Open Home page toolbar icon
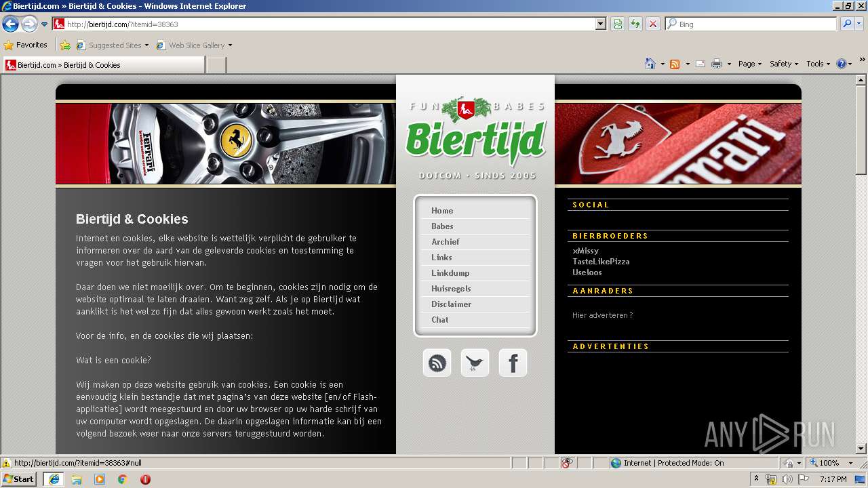Viewport: 868px width, 488px height. click(650, 64)
